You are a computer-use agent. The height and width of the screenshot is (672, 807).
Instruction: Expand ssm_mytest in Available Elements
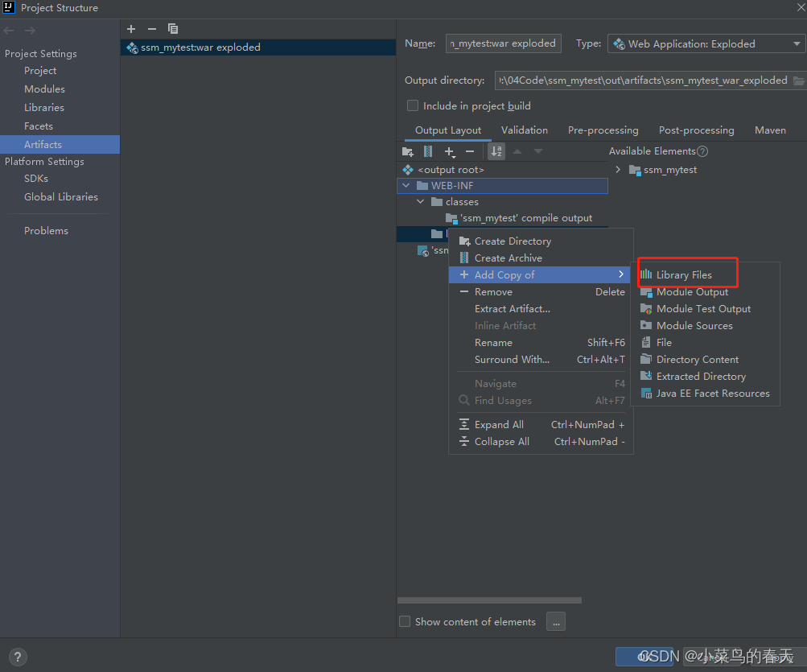(x=618, y=170)
